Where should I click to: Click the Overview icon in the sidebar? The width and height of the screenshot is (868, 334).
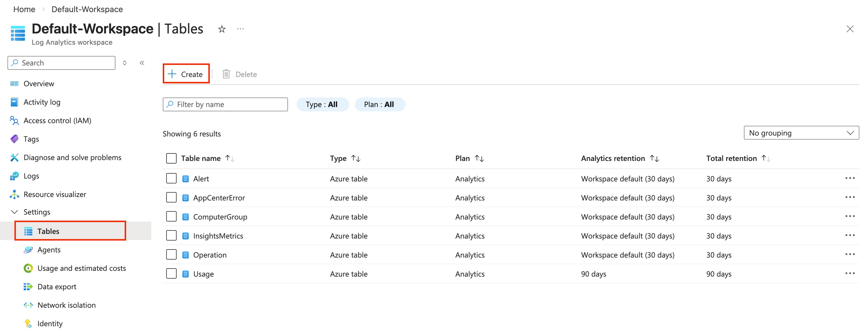pos(14,84)
